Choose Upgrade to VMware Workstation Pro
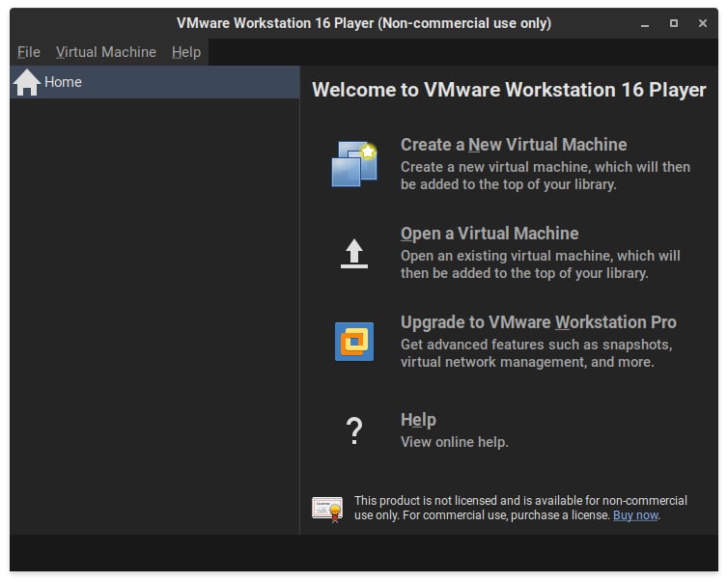The height and width of the screenshot is (582, 728). 539,322
